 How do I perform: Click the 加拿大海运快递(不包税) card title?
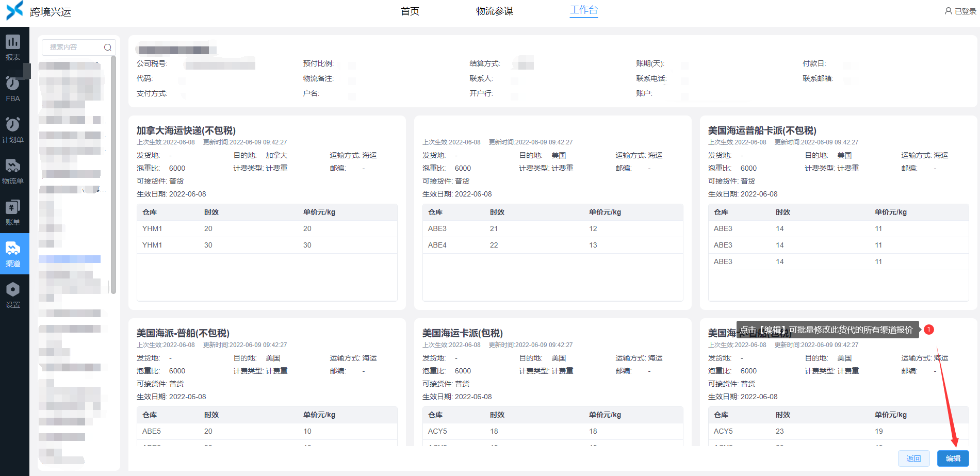click(x=186, y=130)
